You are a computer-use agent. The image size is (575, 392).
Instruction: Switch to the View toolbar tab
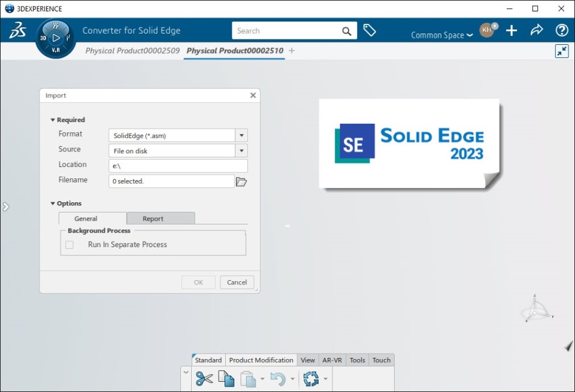pos(308,360)
